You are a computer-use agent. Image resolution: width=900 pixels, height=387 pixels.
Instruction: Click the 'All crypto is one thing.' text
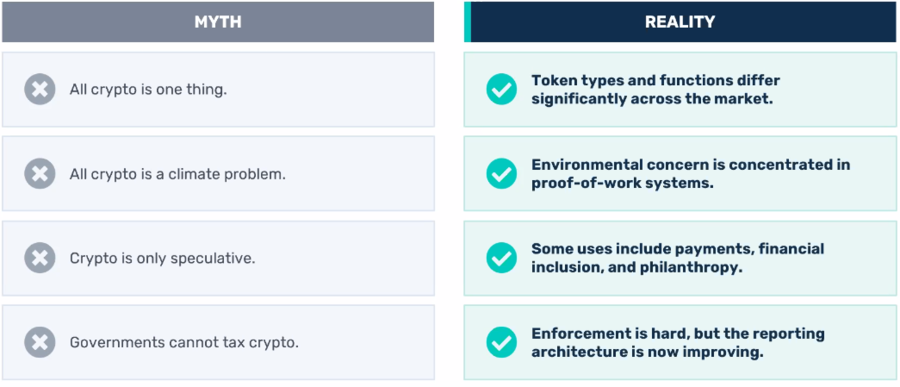tap(148, 90)
